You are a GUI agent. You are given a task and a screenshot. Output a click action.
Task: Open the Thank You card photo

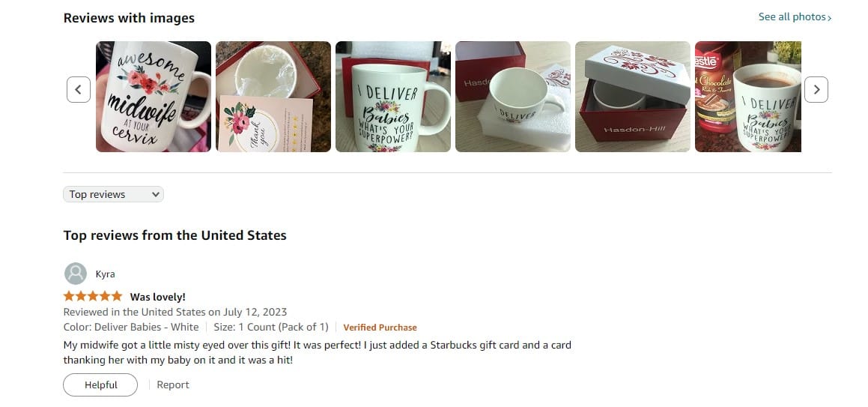click(x=273, y=97)
